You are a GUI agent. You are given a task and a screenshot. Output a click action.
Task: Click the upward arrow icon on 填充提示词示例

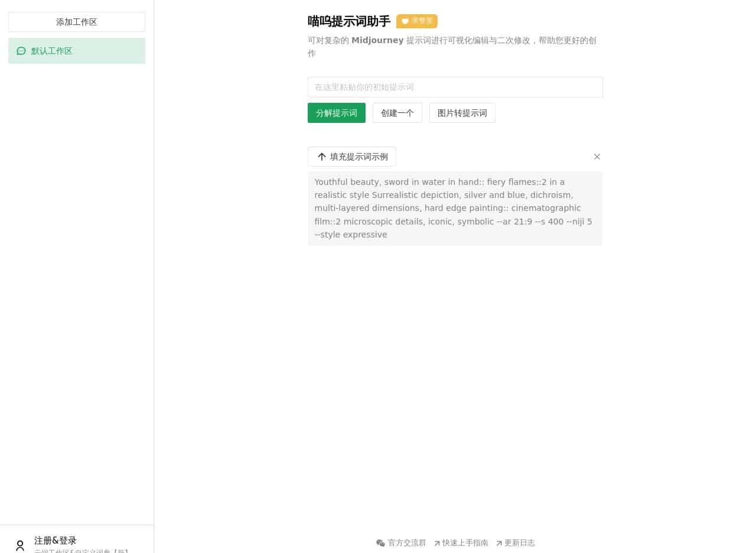pyautogui.click(x=322, y=157)
